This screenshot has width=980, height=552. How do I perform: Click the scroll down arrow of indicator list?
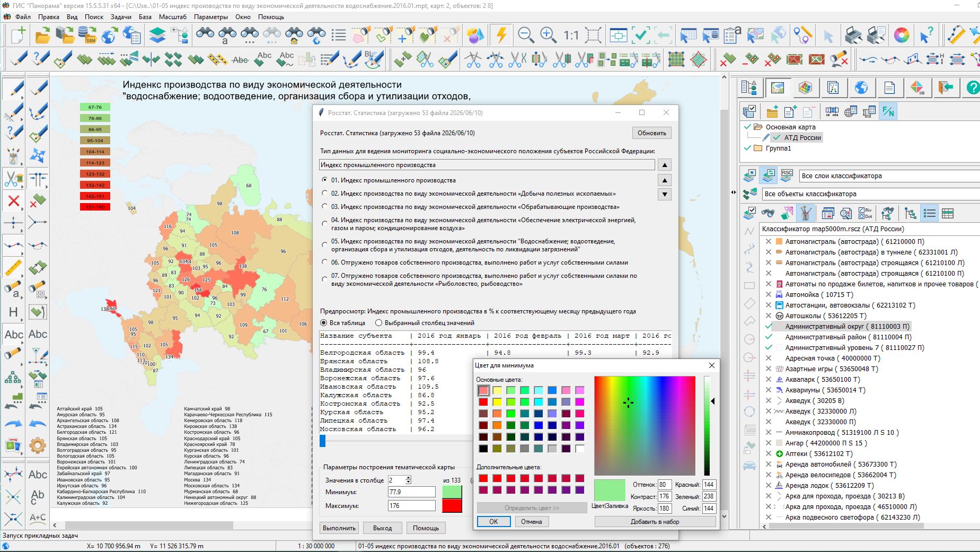(665, 194)
